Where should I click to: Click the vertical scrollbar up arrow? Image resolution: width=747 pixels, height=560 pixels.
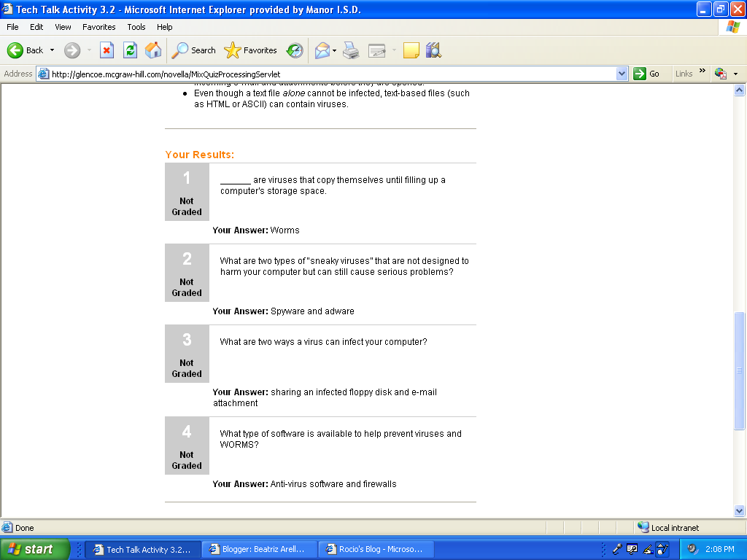pos(740,90)
